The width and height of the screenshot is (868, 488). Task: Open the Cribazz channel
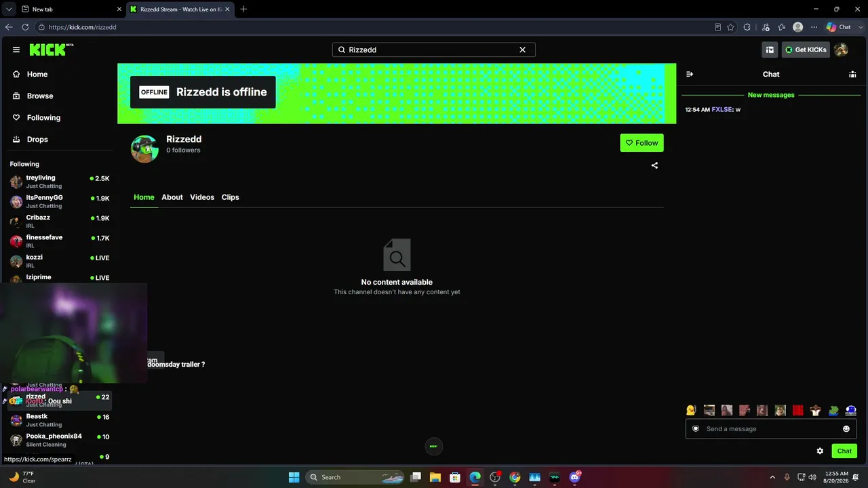[60, 221]
